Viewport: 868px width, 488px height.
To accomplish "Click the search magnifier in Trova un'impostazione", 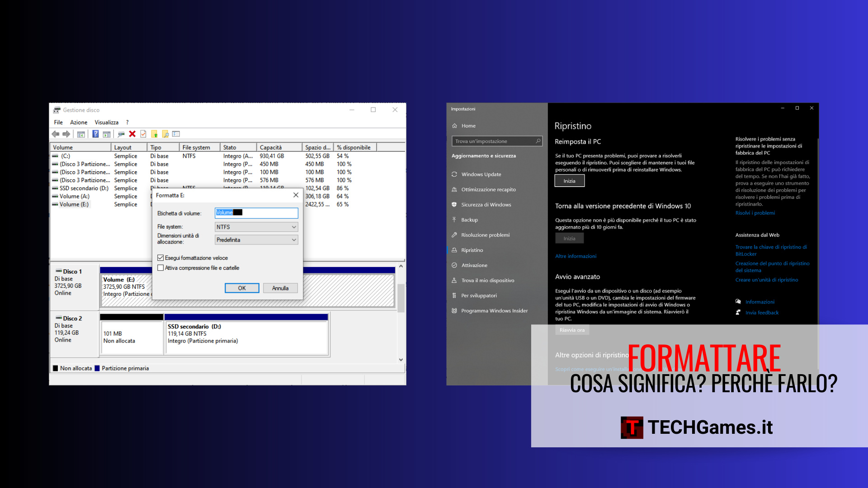I will (x=538, y=141).
